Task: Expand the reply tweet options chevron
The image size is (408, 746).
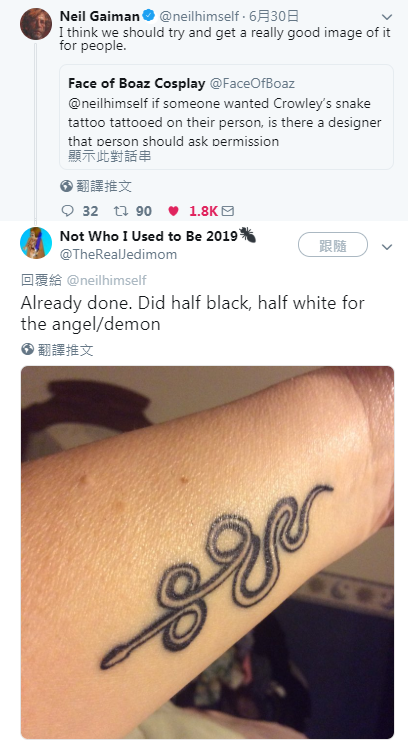Action: (387, 247)
